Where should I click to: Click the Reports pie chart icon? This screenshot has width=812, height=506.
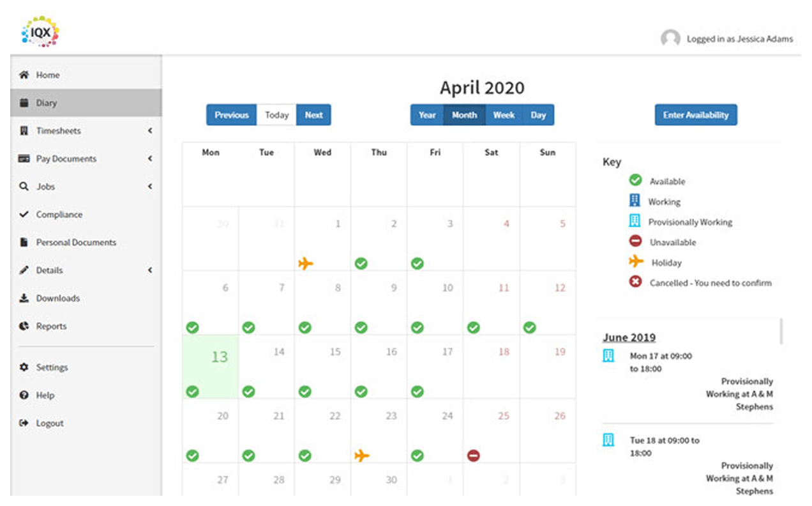(24, 326)
